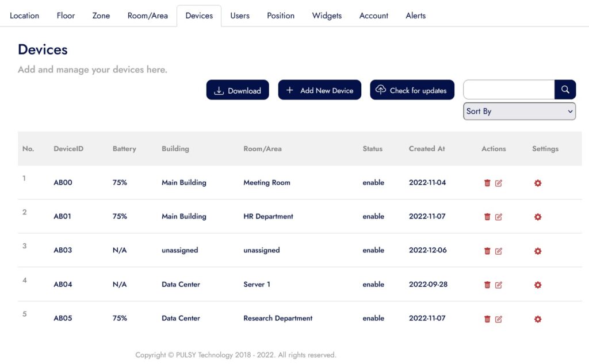
Task: Expand the Sort By dropdown
Action: (x=519, y=112)
